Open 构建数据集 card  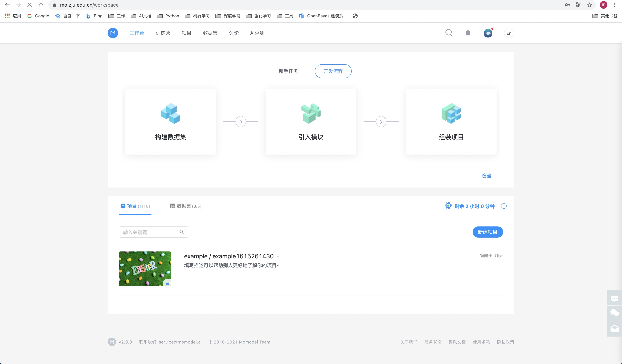(171, 121)
